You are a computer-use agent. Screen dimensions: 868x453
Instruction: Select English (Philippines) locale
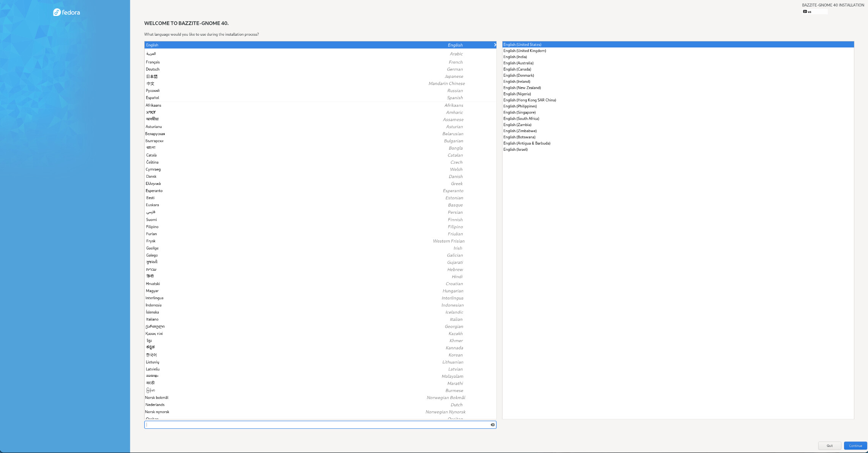pyautogui.click(x=678, y=106)
